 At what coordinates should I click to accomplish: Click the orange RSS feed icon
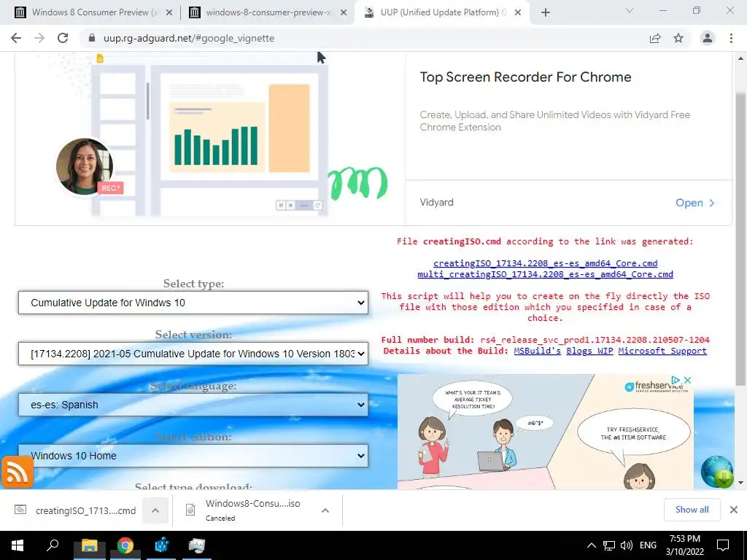(18, 472)
